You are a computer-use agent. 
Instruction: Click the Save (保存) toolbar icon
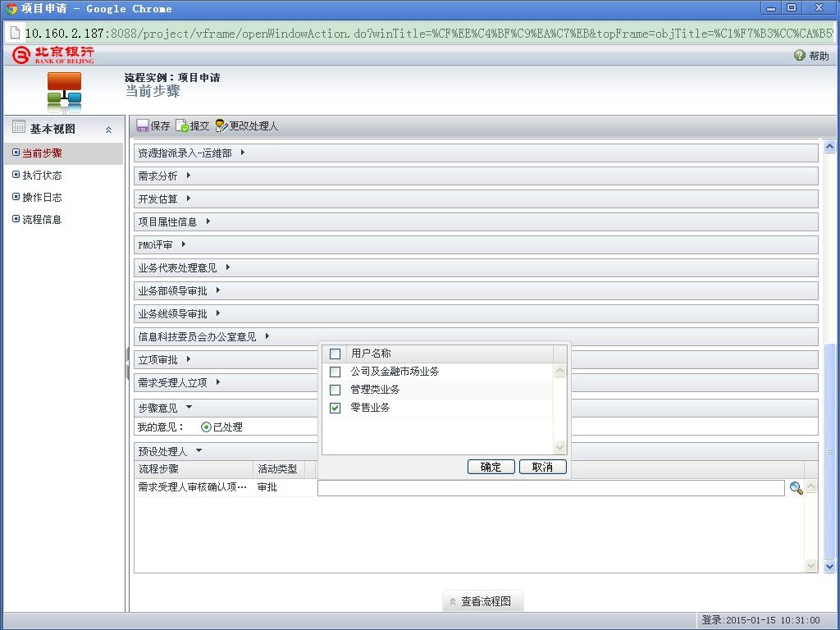143,126
